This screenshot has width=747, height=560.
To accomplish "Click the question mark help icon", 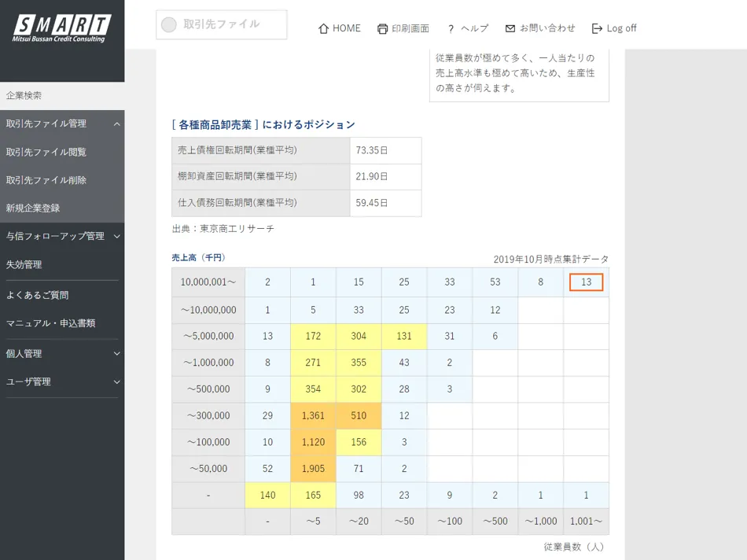I will point(451,29).
